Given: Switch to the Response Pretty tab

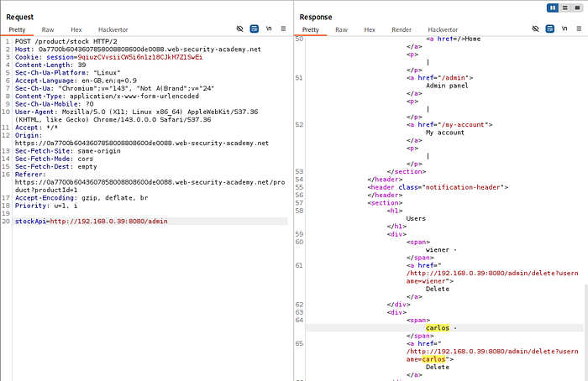Looking at the screenshot, I should 311,29.
